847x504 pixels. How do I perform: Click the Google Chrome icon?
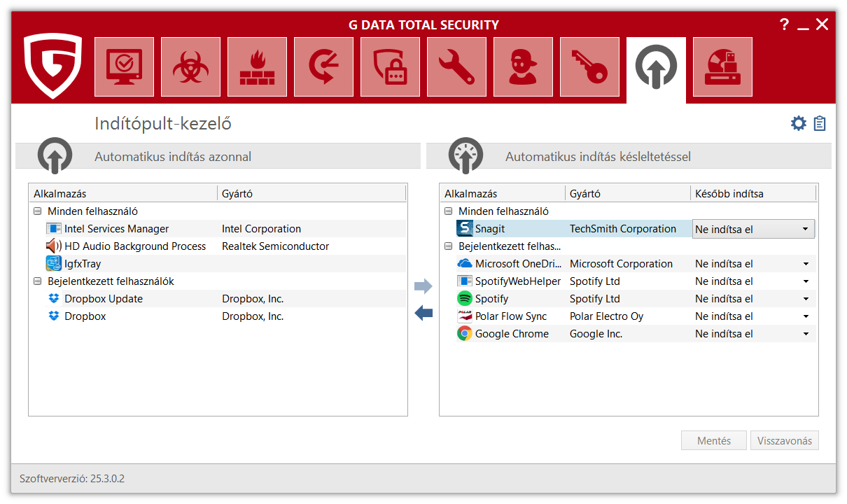(x=465, y=334)
